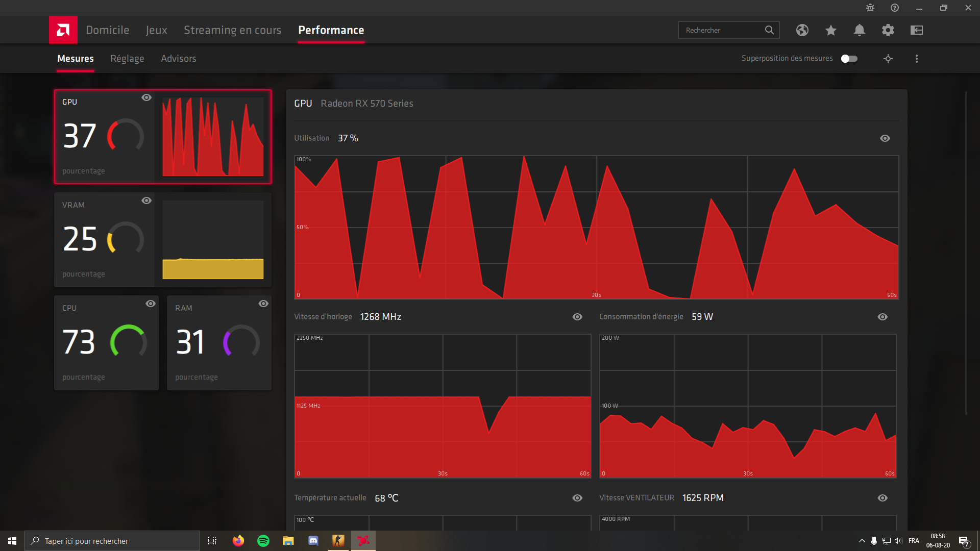Open the notifications bell icon

coord(860,30)
